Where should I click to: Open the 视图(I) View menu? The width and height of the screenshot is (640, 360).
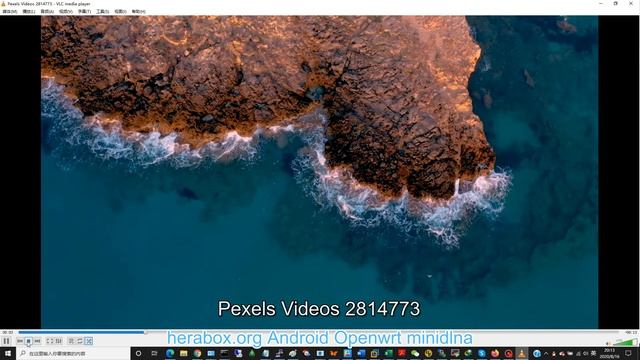tap(120, 11)
